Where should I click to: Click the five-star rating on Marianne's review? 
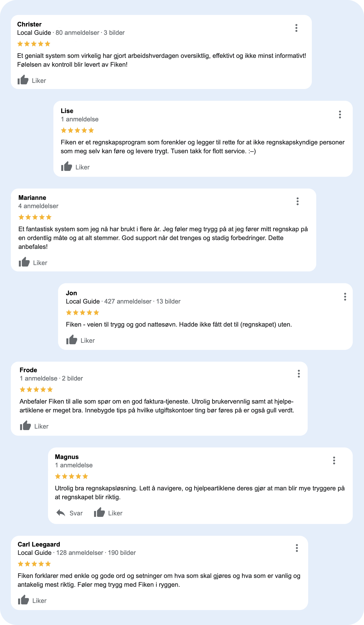[x=35, y=217]
